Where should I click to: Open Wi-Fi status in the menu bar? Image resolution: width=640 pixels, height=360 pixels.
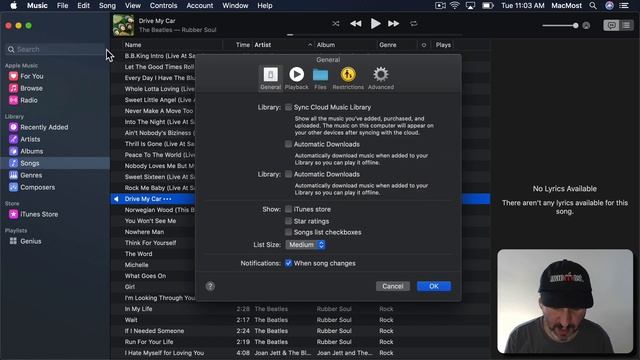[454, 6]
